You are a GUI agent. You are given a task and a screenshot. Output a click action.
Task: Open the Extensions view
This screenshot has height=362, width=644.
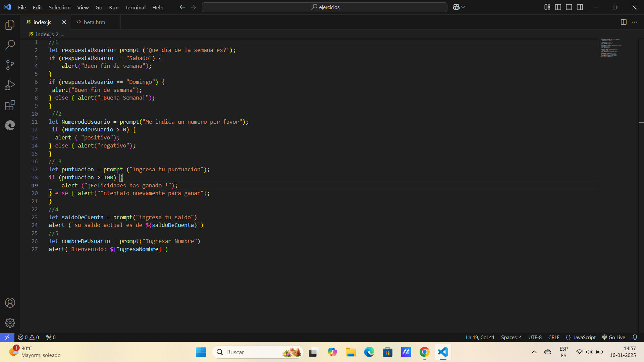(x=10, y=105)
